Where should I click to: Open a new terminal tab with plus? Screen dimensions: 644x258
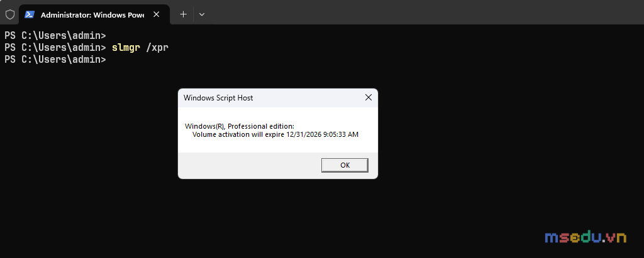point(184,14)
